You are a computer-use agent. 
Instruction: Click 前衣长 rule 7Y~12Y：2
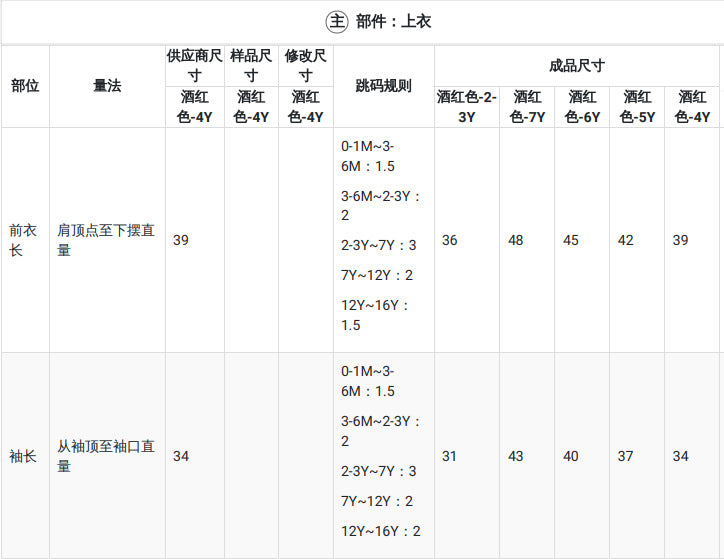(377, 275)
